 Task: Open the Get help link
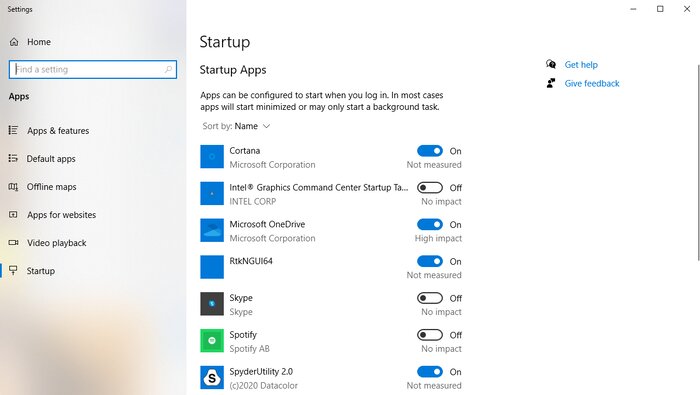[x=581, y=65]
